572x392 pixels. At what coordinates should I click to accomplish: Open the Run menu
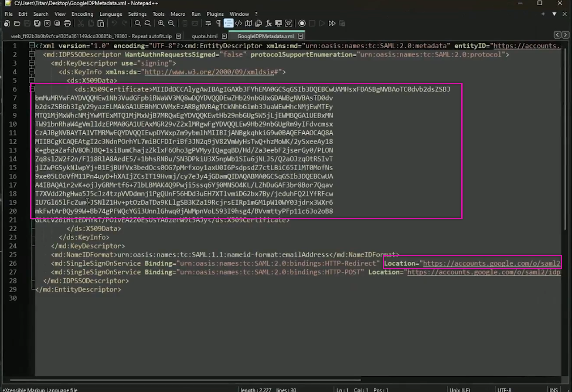click(x=196, y=14)
